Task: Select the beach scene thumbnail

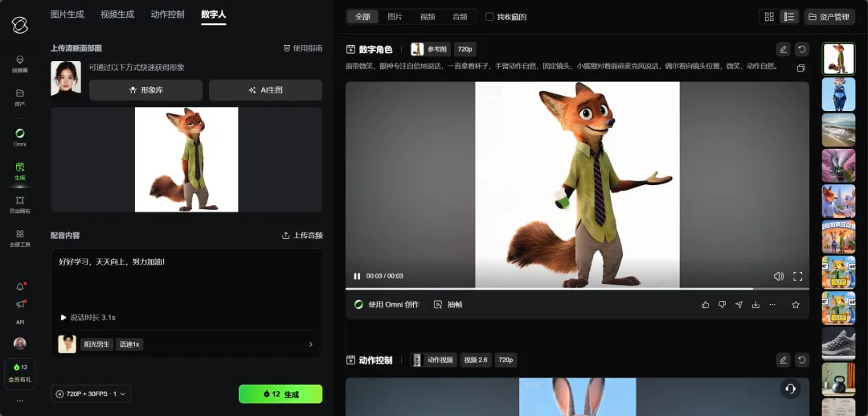Action: (x=838, y=130)
